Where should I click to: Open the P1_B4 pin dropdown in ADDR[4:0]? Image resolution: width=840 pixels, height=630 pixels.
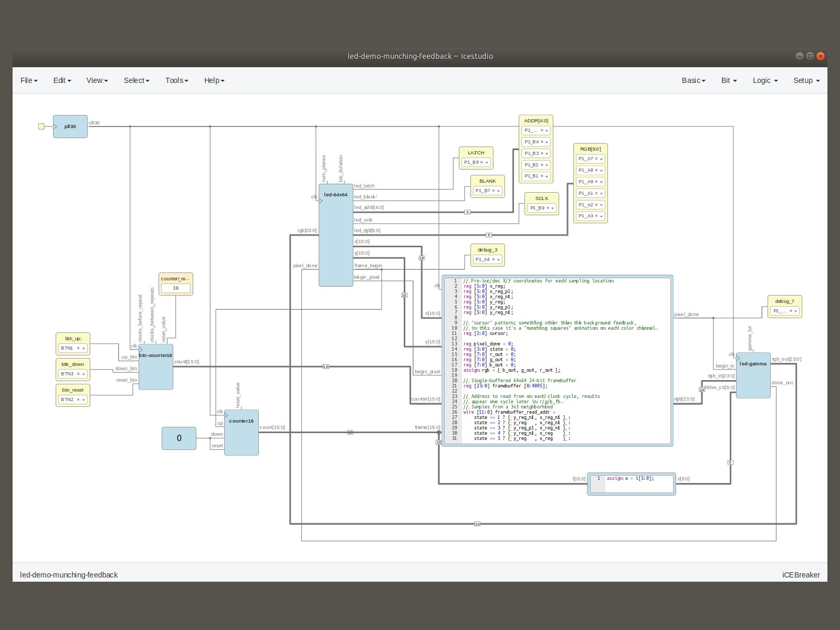[x=547, y=142]
